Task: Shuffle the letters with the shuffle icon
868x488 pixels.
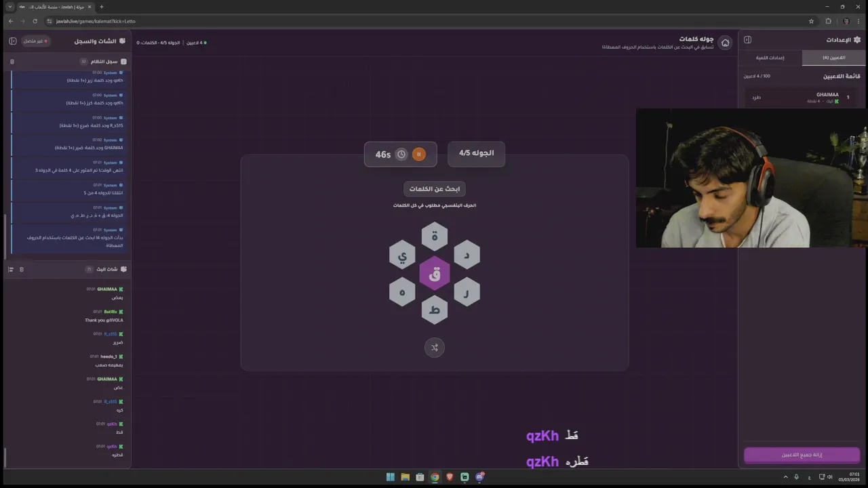Action: [x=435, y=348]
